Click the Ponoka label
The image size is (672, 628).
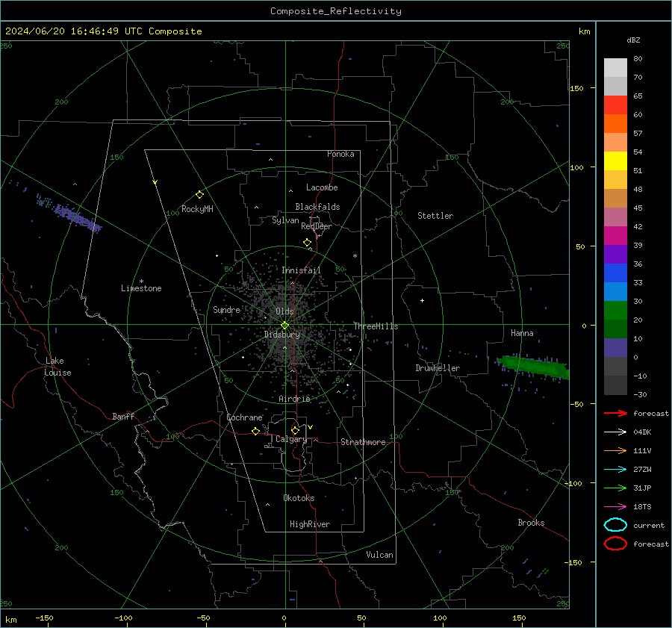[x=340, y=154]
